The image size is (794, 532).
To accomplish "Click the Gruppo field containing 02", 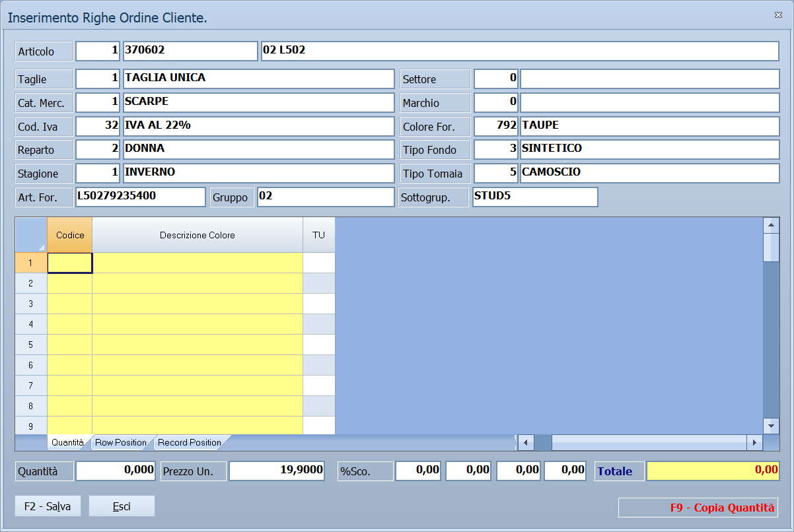I will pos(326,197).
